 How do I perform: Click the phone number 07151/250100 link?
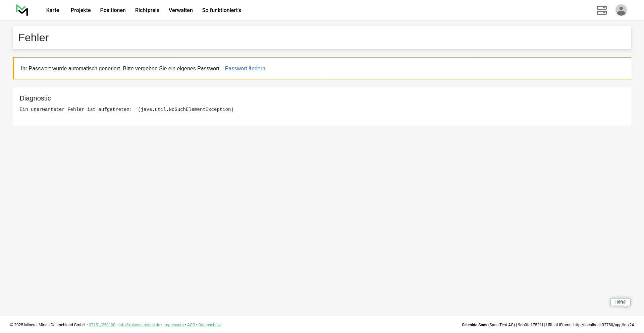pyautogui.click(x=102, y=325)
